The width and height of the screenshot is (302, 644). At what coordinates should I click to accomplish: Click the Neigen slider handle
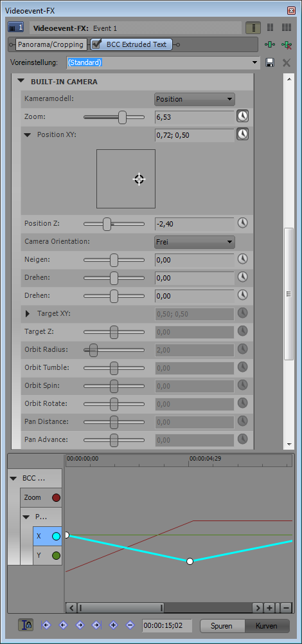tap(114, 260)
